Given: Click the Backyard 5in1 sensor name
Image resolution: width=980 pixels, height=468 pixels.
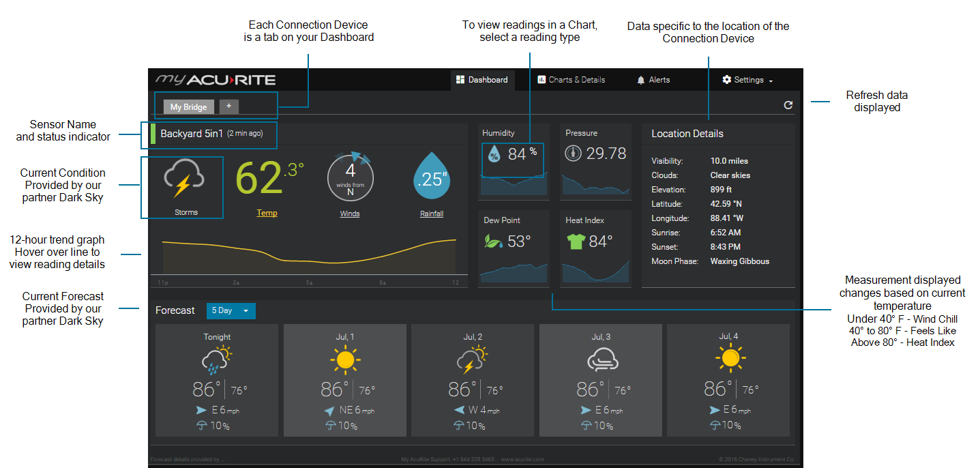Looking at the screenshot, I should coord(192,134).
